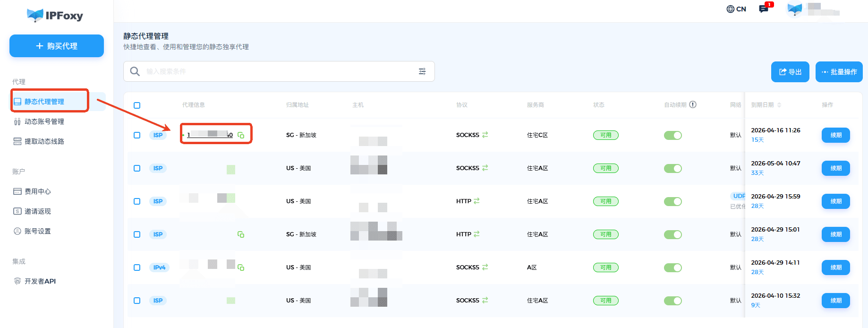Copy the IPv4 proxy row's address
This screenshot has width=868, height=328.
(241, 268)
